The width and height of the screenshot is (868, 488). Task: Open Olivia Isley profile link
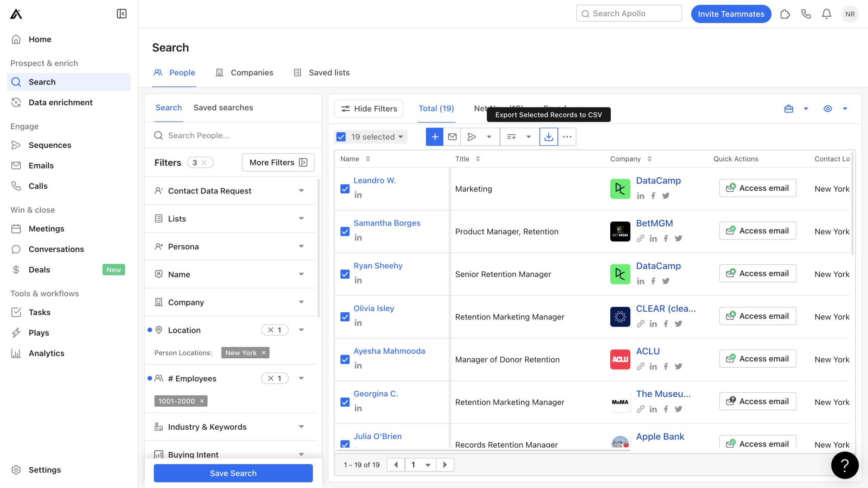pyautogui.click(x=374, y=309)
